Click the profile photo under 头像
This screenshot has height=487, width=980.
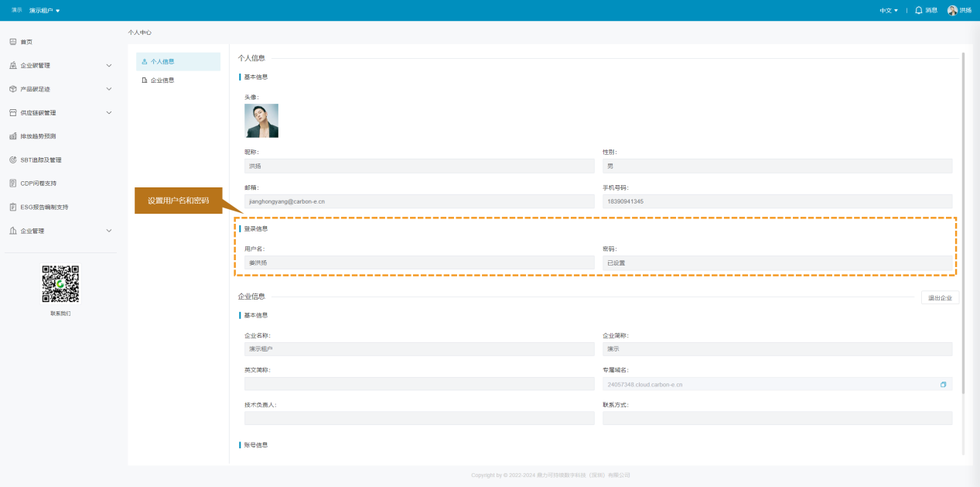pos(261,121)
